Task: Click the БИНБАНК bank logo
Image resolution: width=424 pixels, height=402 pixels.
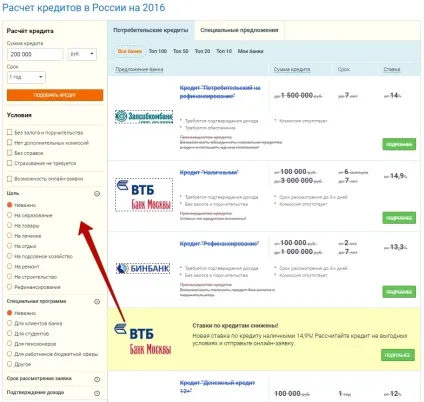Action: [x=143, y=268]
